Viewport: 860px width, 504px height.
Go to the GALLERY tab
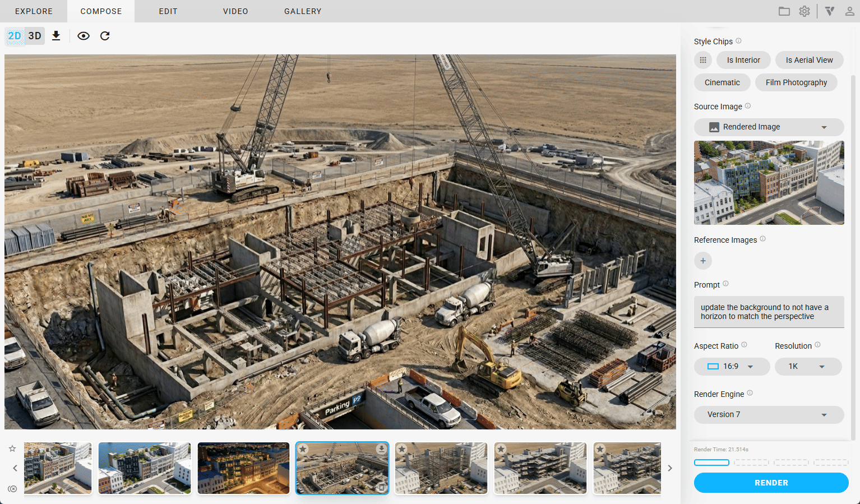tap(303, 11)
